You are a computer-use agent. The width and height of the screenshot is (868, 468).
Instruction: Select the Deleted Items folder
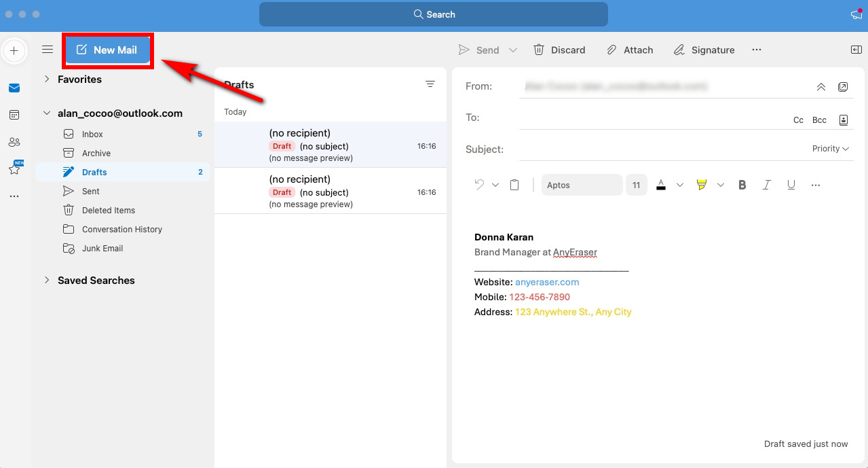point(109,210)
